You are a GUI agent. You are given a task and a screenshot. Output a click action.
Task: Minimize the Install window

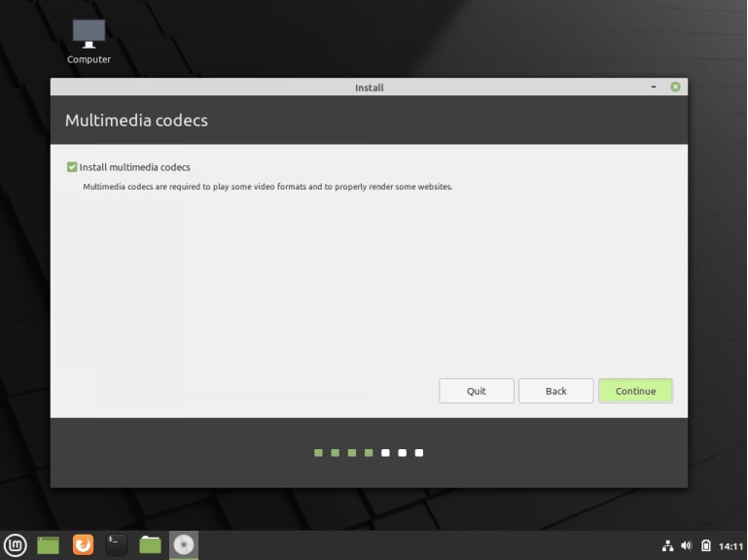pyautogui.click(x=654, y=87)
